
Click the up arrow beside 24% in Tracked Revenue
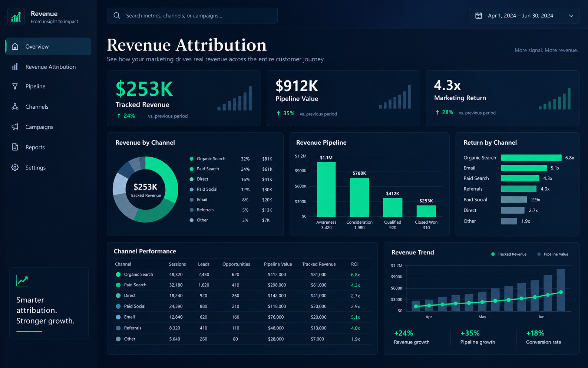click(119, 116)
